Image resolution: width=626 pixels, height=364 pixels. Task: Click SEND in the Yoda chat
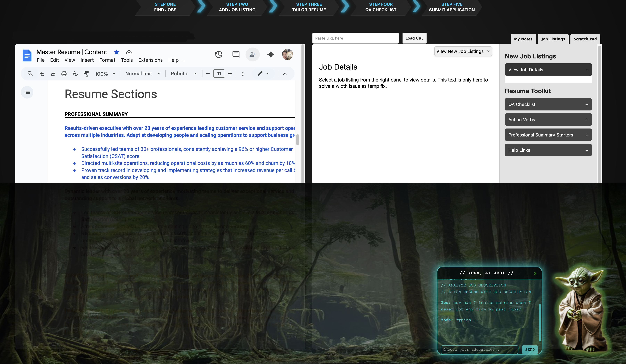[530, 349]
